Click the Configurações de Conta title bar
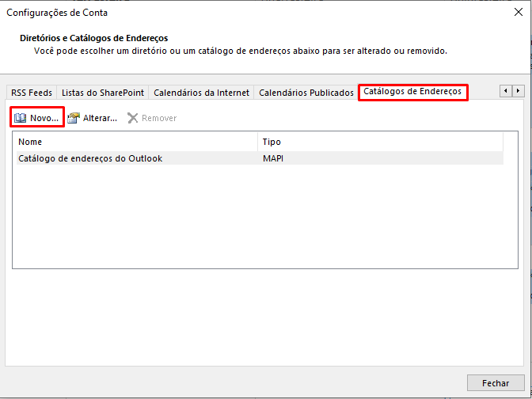532x399 pixels. pyautogui.click(x=237, y=12)
